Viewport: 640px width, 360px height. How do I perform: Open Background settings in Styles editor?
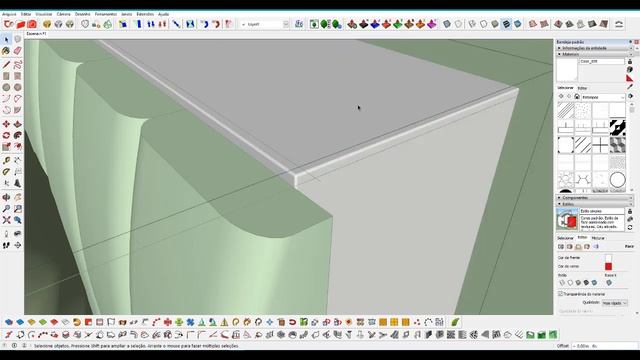[x=578, y=247]
